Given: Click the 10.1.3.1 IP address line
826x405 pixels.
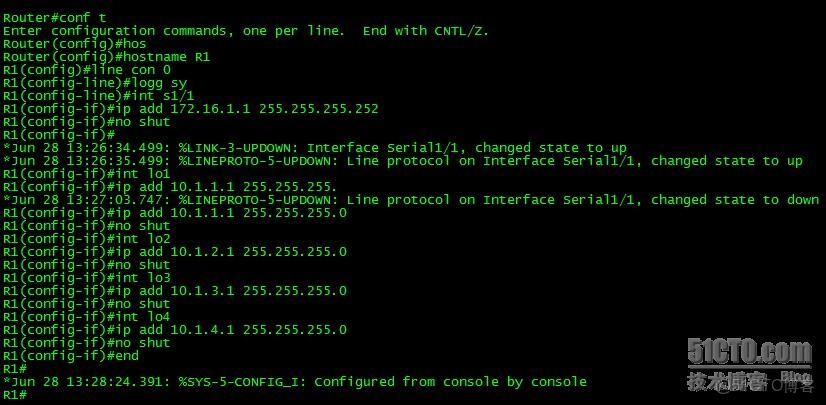Looking at the screenshot, I should 175,291.
